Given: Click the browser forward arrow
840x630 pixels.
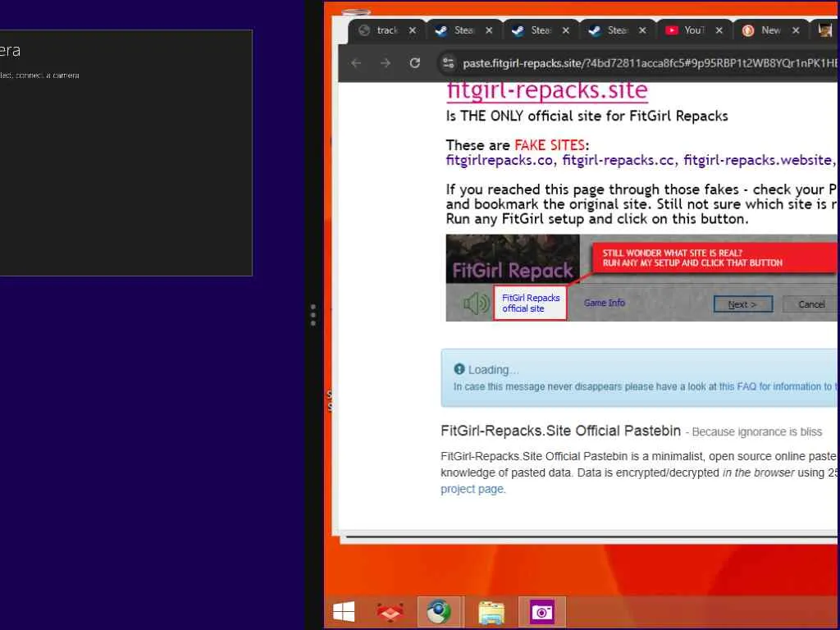Looking at the screenshot, I should (386, 63).
